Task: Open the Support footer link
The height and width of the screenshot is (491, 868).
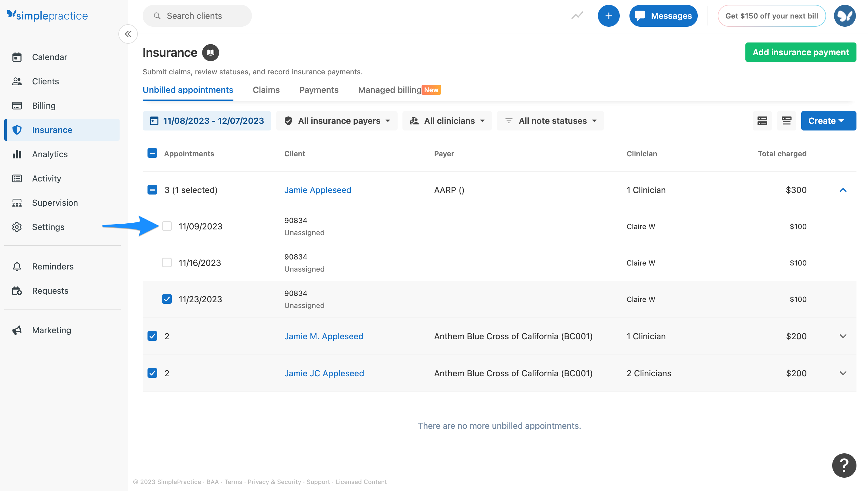Action: [318, 482]
